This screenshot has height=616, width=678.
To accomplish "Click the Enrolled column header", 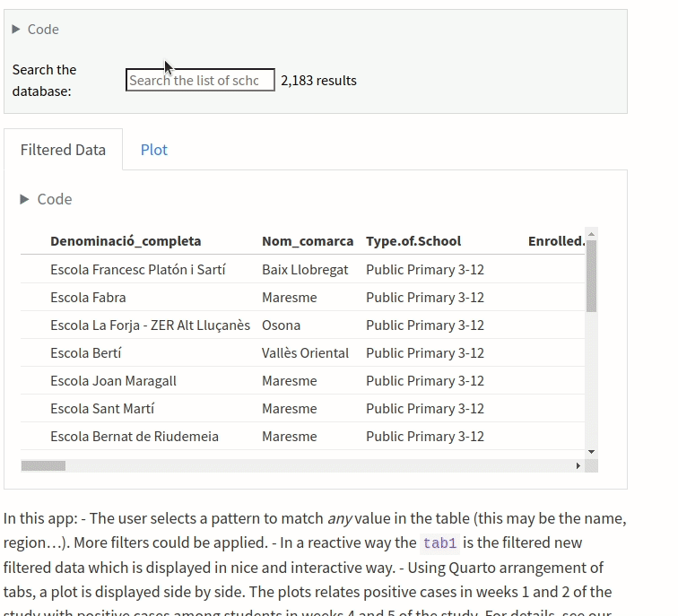I will [x=555, y=241].
